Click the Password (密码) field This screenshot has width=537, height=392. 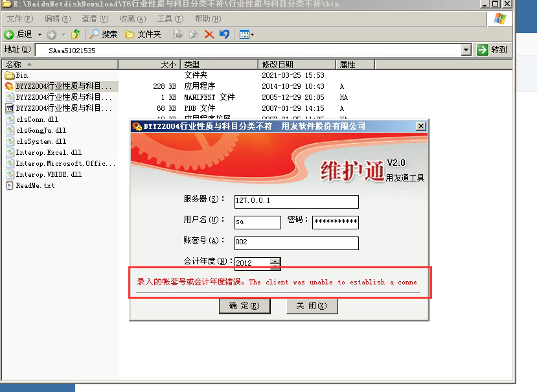point(336,222)
